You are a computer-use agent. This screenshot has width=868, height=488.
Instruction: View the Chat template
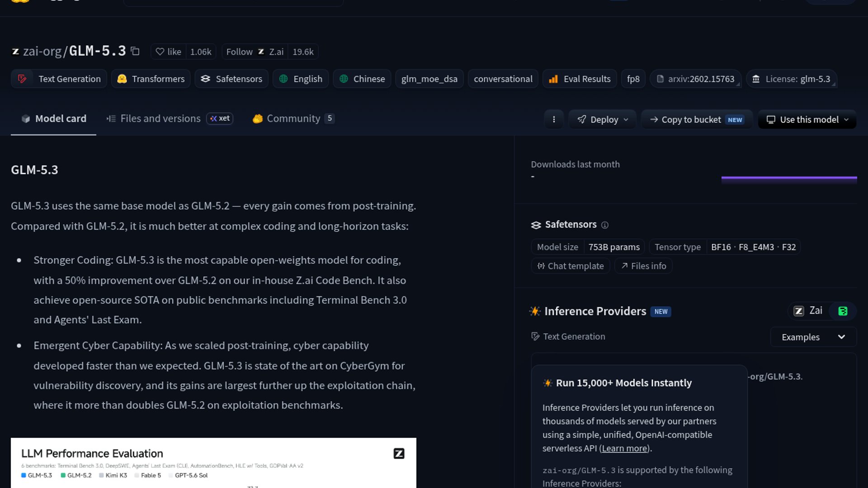(571, 266)
